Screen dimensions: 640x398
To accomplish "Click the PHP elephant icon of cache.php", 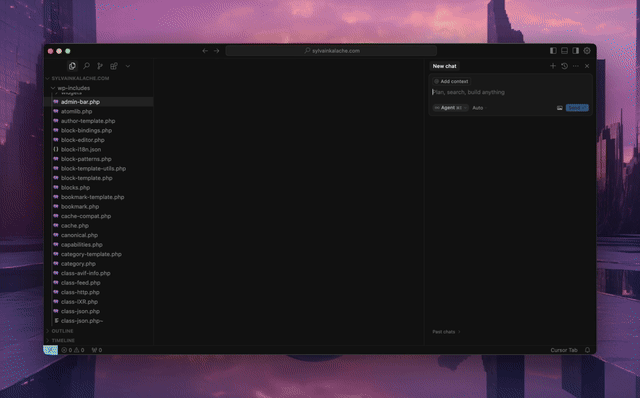I will 56,225.
